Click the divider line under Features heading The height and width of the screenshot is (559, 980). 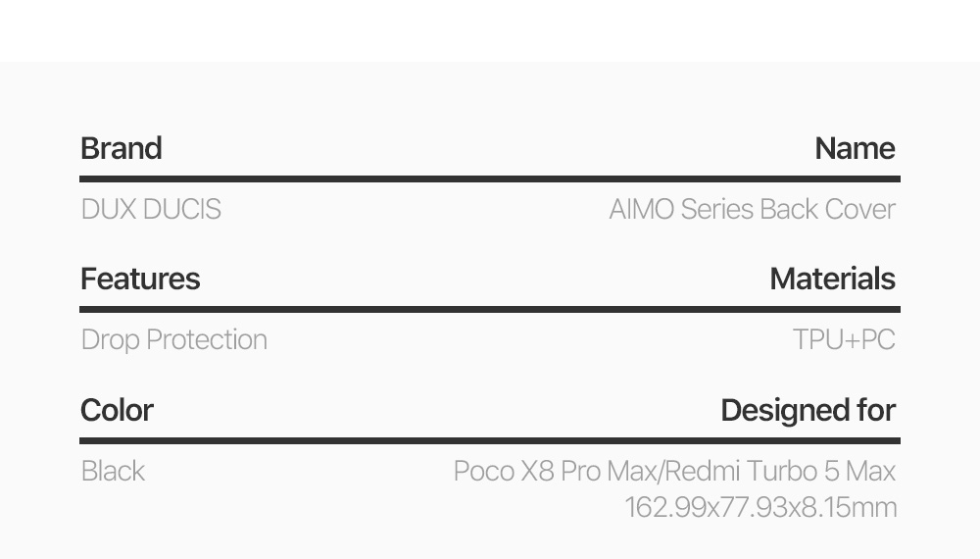pos(490,309)
